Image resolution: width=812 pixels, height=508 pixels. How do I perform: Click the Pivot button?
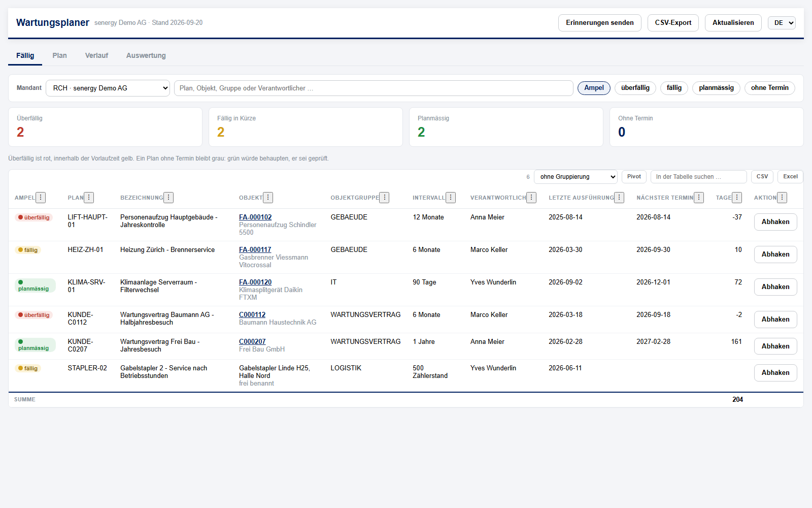tap(634, 177)
